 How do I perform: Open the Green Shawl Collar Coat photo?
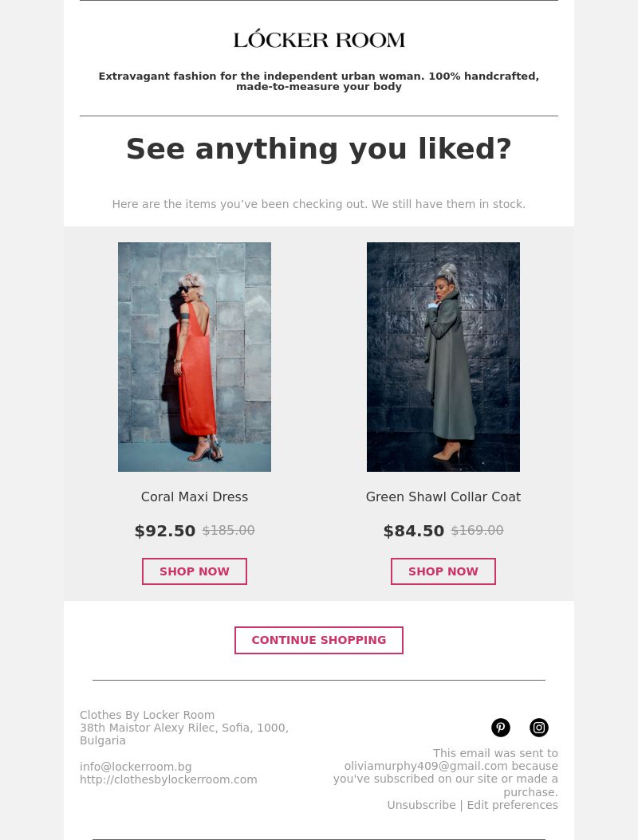point(443,357)
